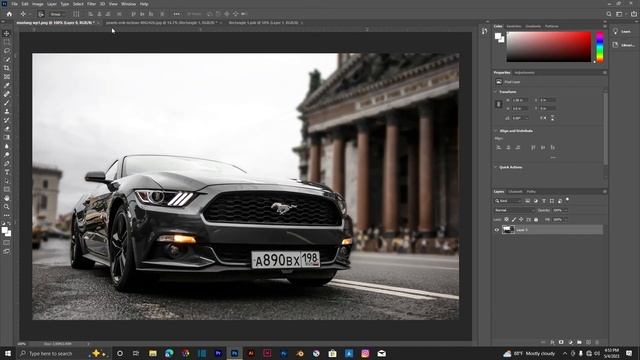
Task: Toggle visibility eye of Layer 5
Action: pos(497,230)
